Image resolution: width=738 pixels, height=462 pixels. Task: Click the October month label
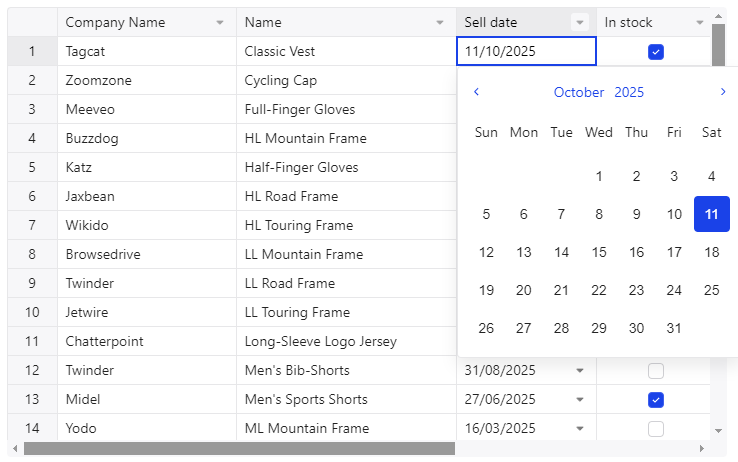coord(579,92)
